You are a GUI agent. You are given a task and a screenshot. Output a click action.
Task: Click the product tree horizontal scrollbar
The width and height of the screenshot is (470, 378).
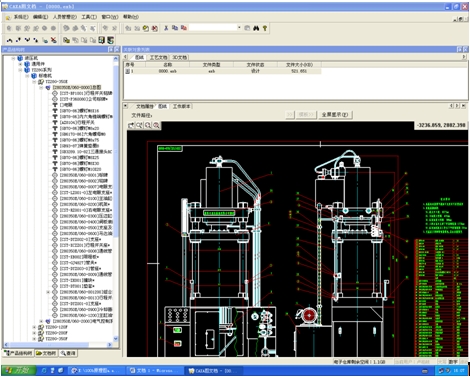58,345
